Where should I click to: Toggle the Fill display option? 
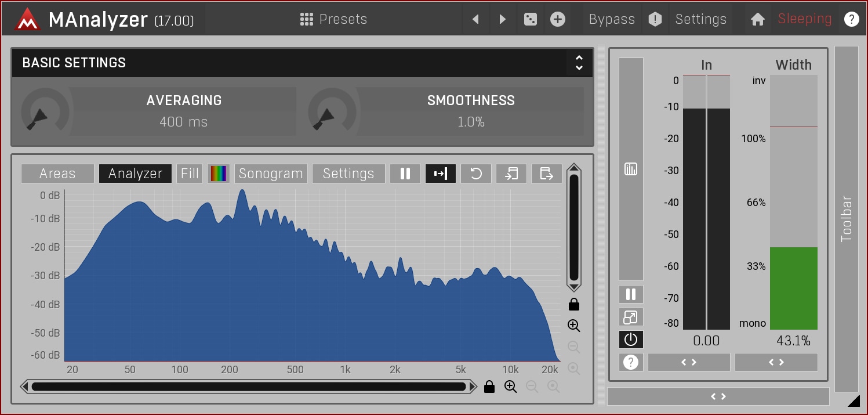pyautogui.click(x=190, y=174)
